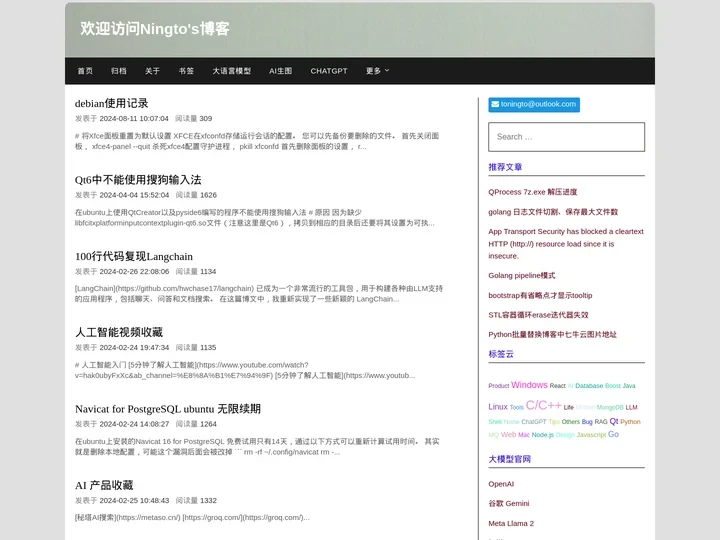The width and height of the screenshot is (720, 540).
Task: Select CHATGPT in the navigation bar
Action: pos(329,71)
